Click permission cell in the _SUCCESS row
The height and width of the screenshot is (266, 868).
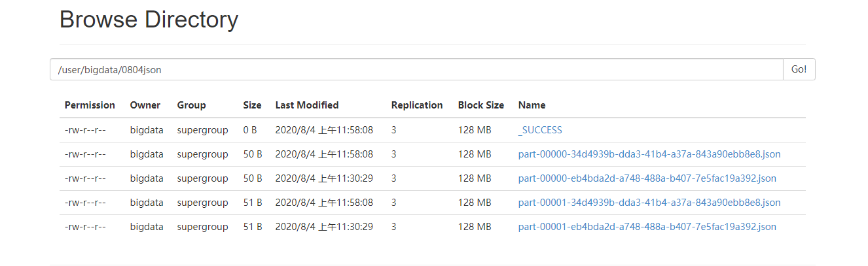[x=85, y=130]
